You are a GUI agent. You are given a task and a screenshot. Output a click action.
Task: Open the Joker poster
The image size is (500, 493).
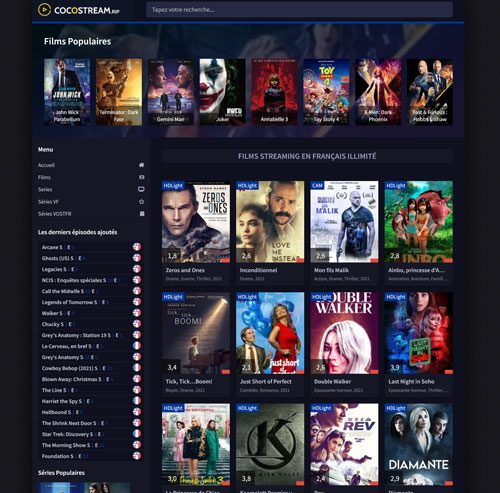point(222,92)
